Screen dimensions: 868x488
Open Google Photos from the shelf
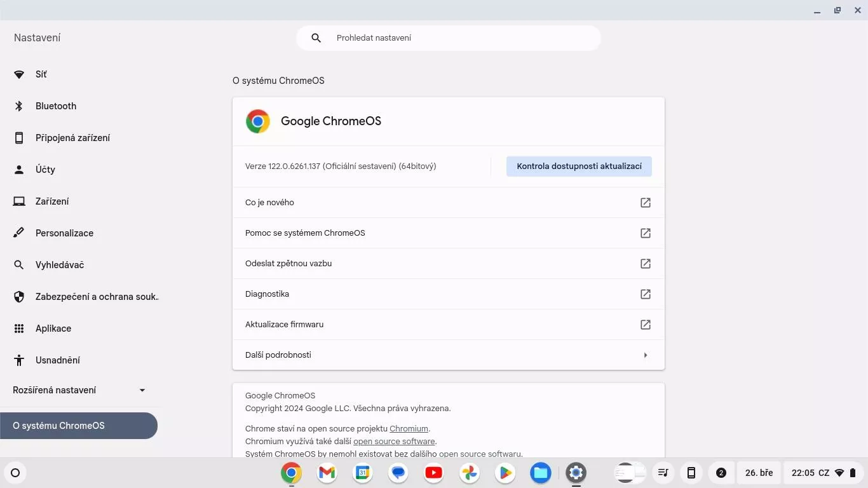tap(469, 473)
